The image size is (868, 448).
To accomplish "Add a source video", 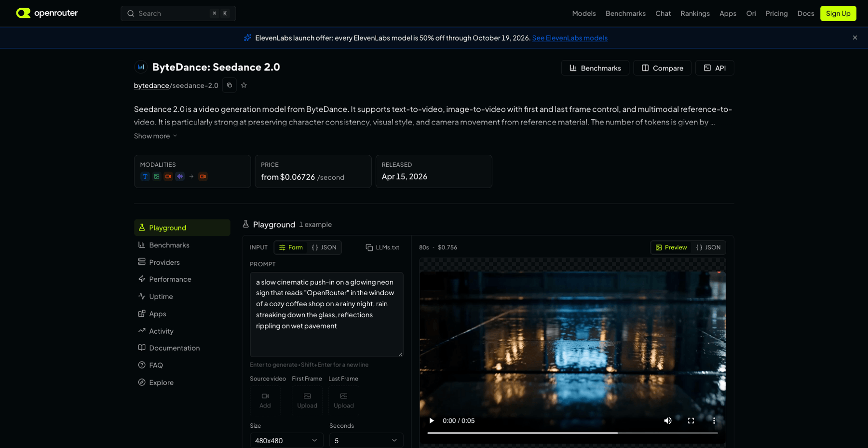I will tap(265, 401).
